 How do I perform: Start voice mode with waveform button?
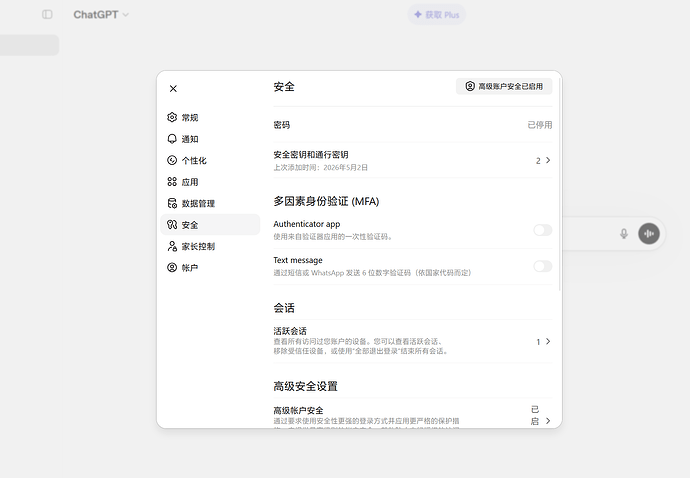click(x=649, y=234)
